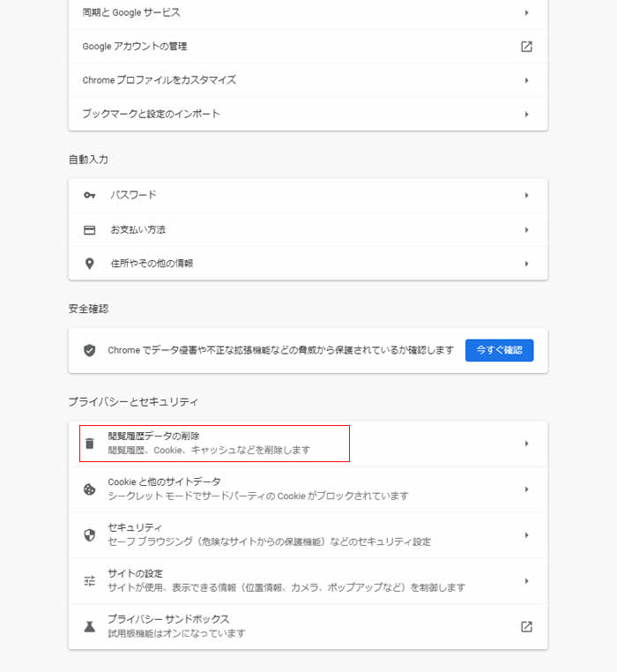This screenshot has width=617, height=672.
Task: Expand arrow on the セキュリティ row
Action: coord(526,534)
